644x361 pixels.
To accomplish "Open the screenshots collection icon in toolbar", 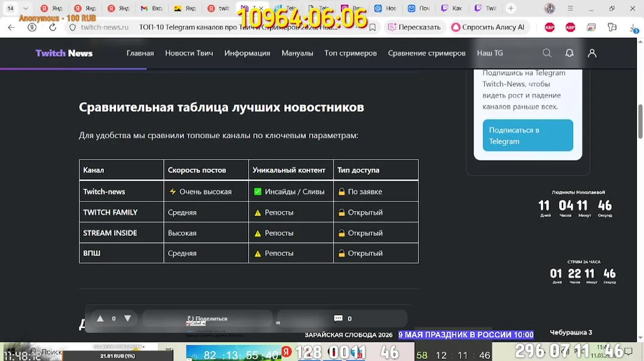I will (x=591, y=28).
